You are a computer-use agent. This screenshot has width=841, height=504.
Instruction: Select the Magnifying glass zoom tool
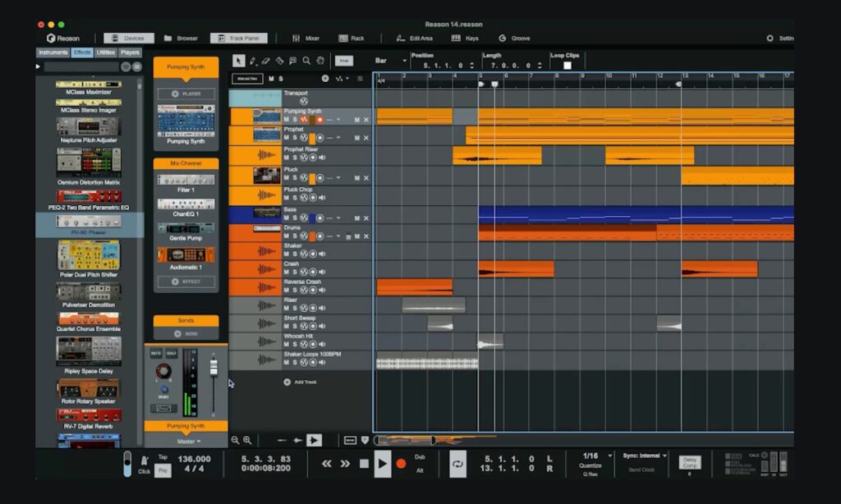(x=306, y=62)
